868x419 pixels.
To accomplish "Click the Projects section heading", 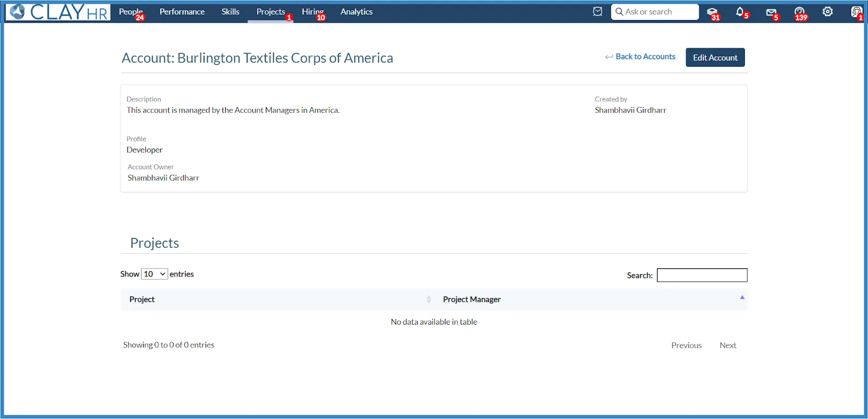I will point(155,243).
